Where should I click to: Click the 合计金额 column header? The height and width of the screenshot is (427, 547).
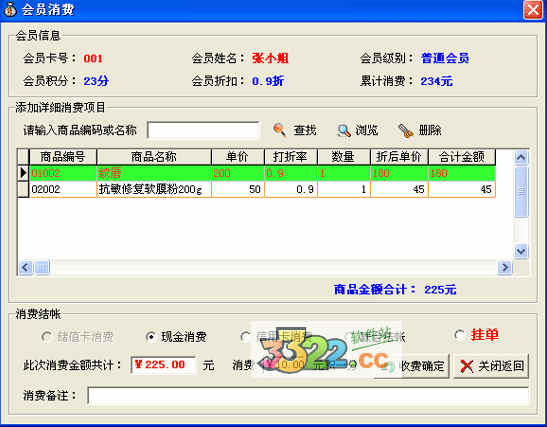point(462,157)
